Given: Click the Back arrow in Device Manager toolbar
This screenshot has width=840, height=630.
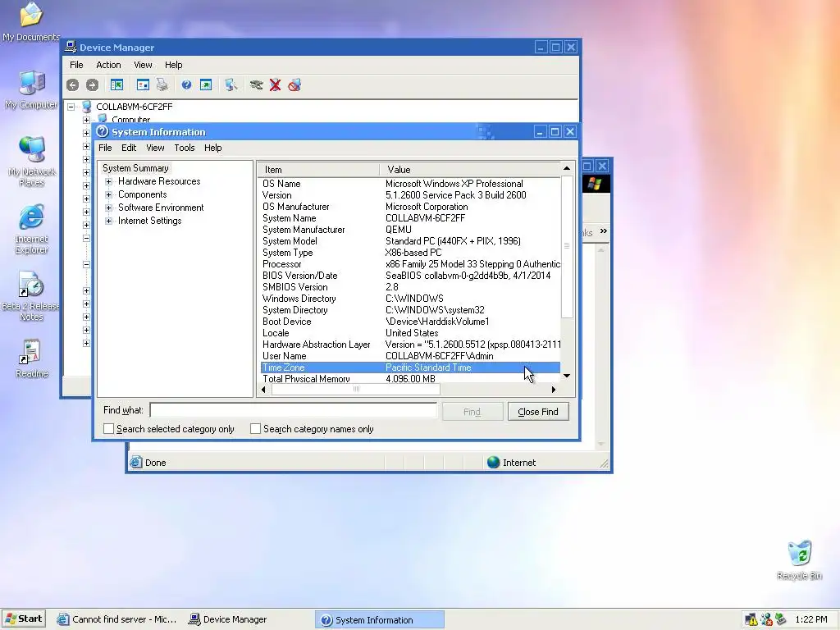Looking at the screenshot, I should (x=72, y=84).
